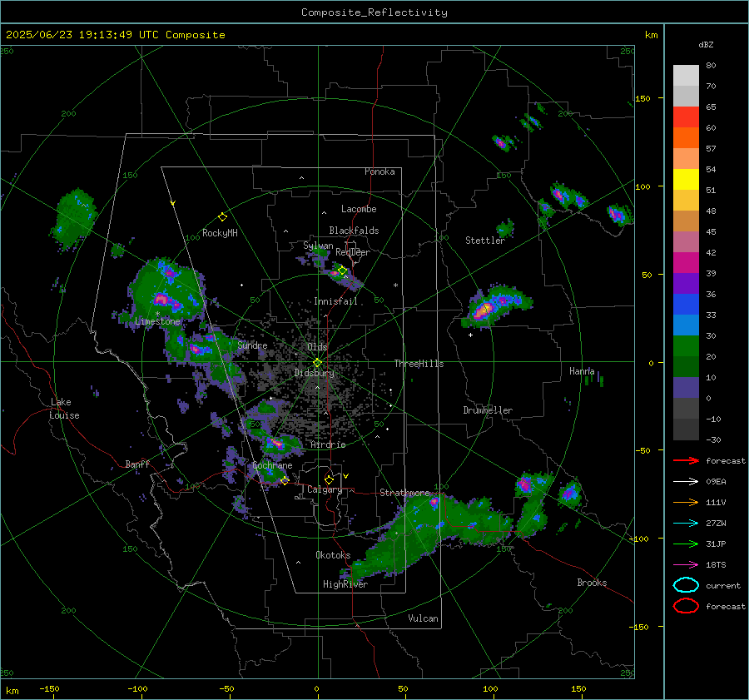Screen dimensions: 749x700
Task: Click the red 65 dBZ swatch
Action: (686, 117)
